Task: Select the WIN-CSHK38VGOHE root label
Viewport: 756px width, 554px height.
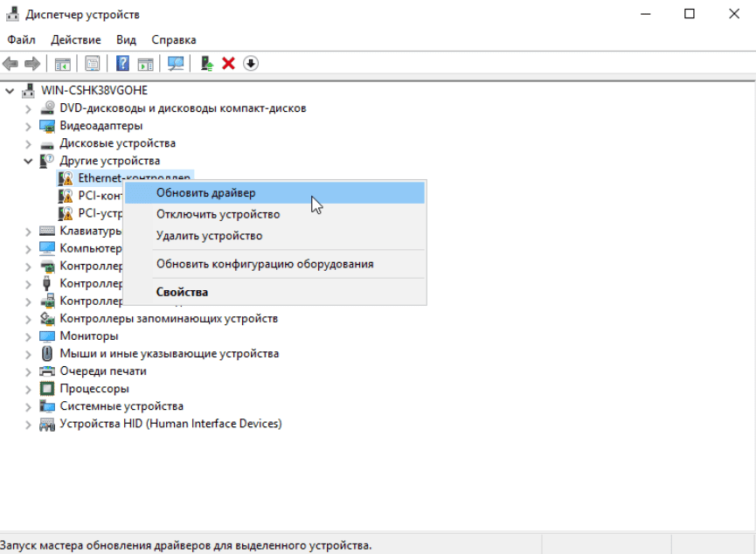Action: [x=94, y=90]
